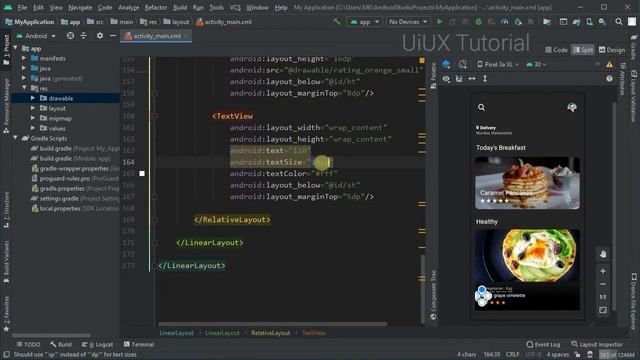640x360 pixels.
Task: Zoom out the preview with minus button
Action: click(603, 284)
